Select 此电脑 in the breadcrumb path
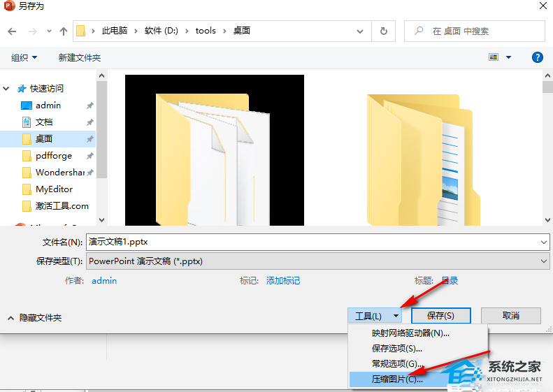Viewport: 553px width, 392px height. tap(115, 31)
